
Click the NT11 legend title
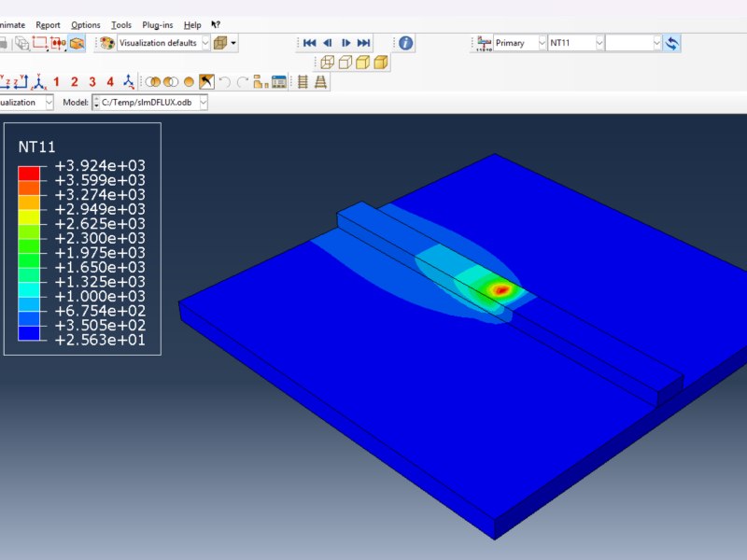pyautogui.click(x=36, y=147)
